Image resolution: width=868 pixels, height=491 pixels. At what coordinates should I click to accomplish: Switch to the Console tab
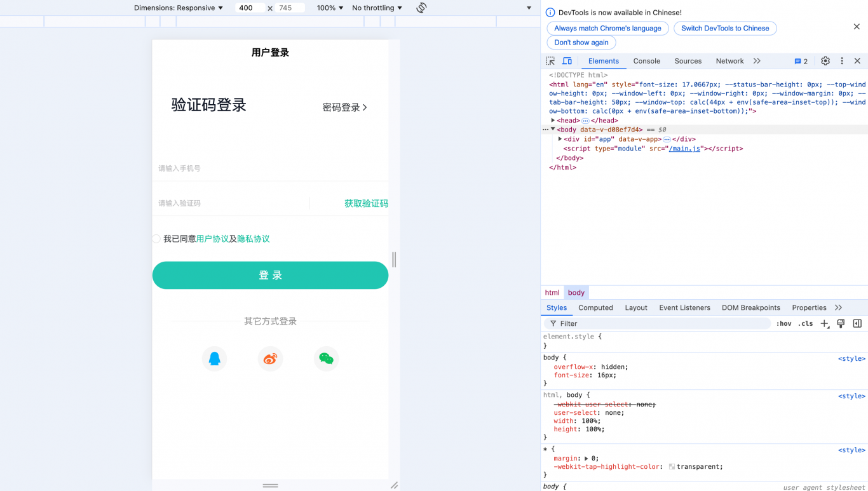pyautogui.click(x=647, y=61)
